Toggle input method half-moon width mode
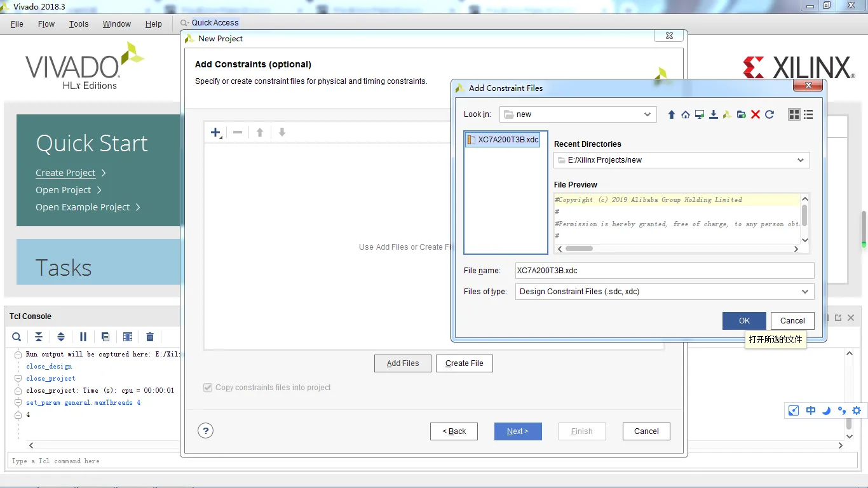The height and width of the screenshot is (488, 868). pos(826,410)
